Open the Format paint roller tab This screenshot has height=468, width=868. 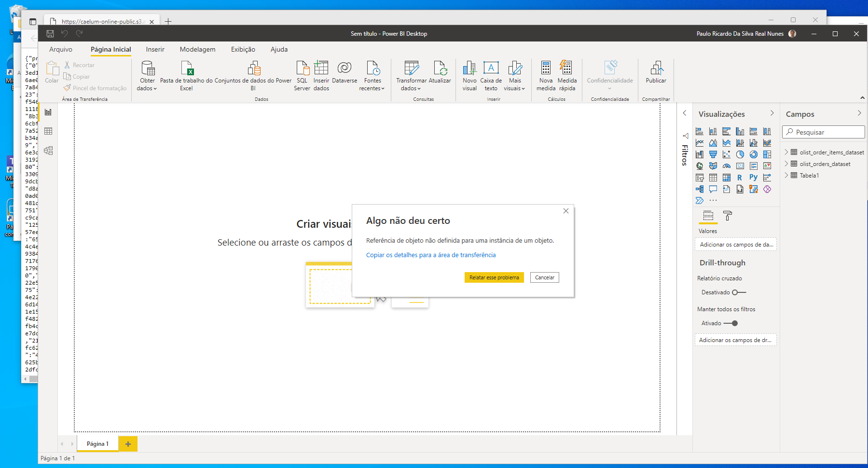tap(727, 216)
